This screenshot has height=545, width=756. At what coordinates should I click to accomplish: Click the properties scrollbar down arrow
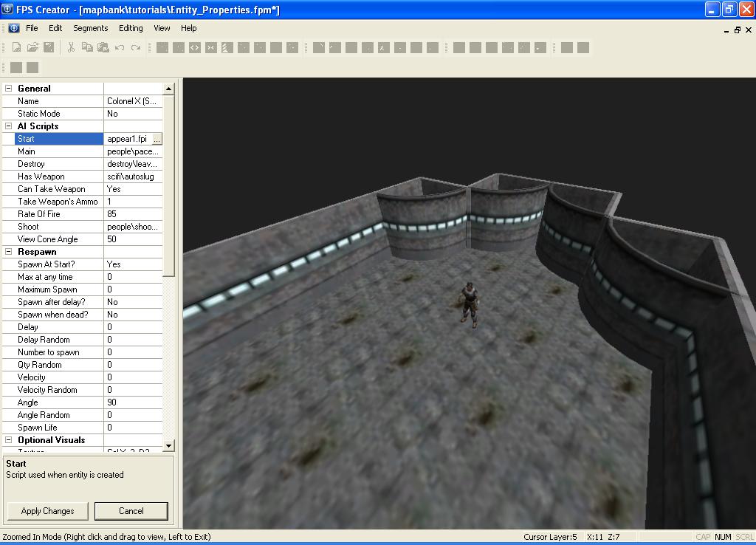168,445
